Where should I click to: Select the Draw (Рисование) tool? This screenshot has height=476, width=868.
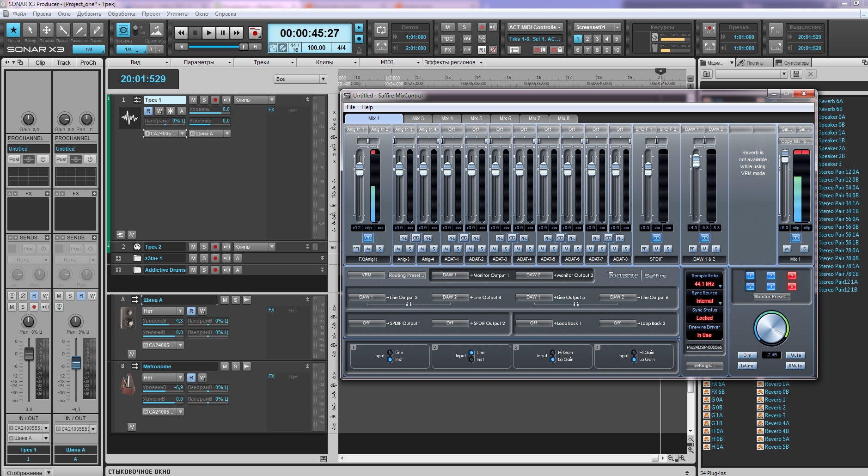coord(80,31)
